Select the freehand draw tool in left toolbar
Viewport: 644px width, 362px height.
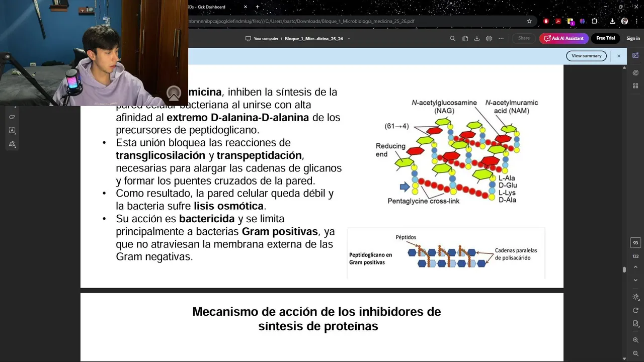pos(12,117)
